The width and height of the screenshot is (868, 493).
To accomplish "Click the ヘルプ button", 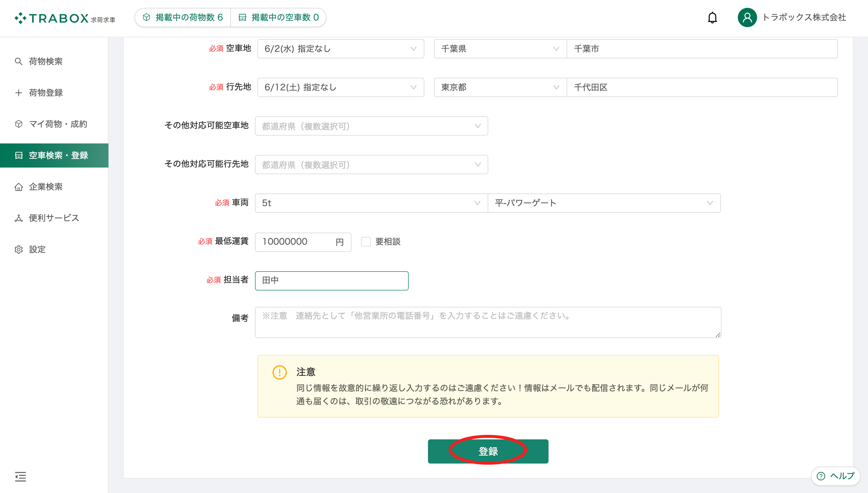I will point(835,476).
